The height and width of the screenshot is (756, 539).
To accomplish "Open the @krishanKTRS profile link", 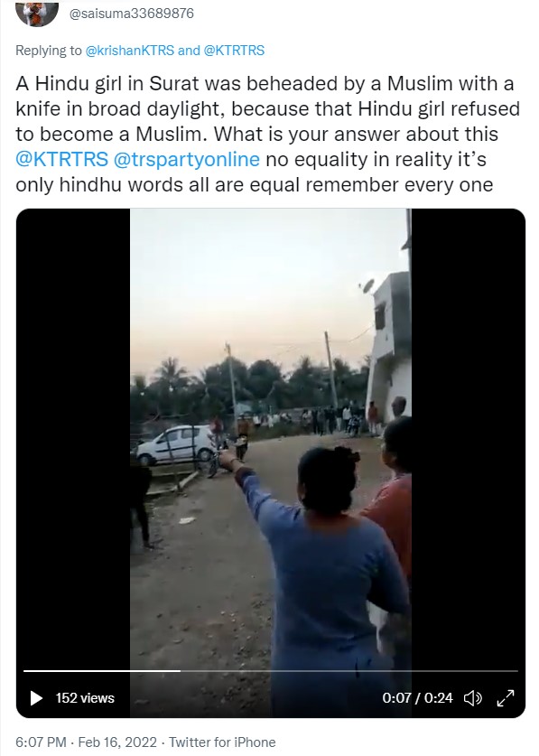I will (x=129, y=51).
